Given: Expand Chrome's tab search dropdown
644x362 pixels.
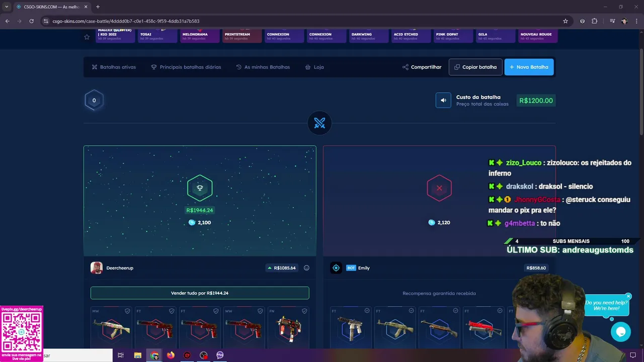Looking at the screenshot, I should point(7,7).
